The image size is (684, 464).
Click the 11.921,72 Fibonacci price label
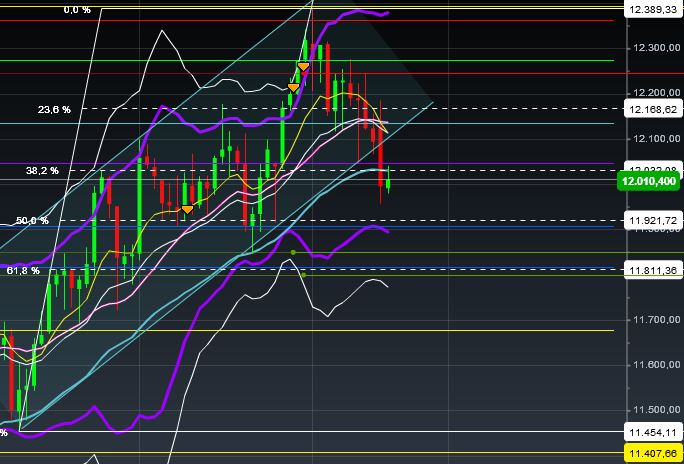pos(652,221)
